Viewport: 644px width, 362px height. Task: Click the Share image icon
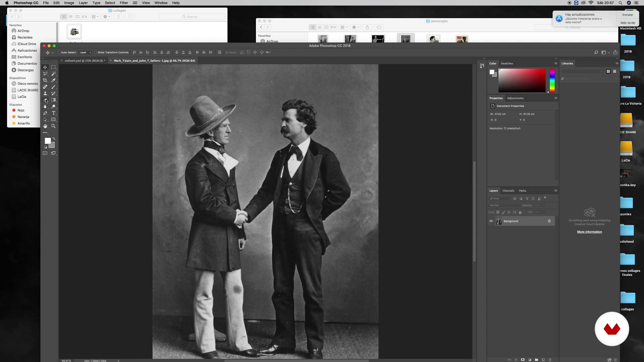615,52
